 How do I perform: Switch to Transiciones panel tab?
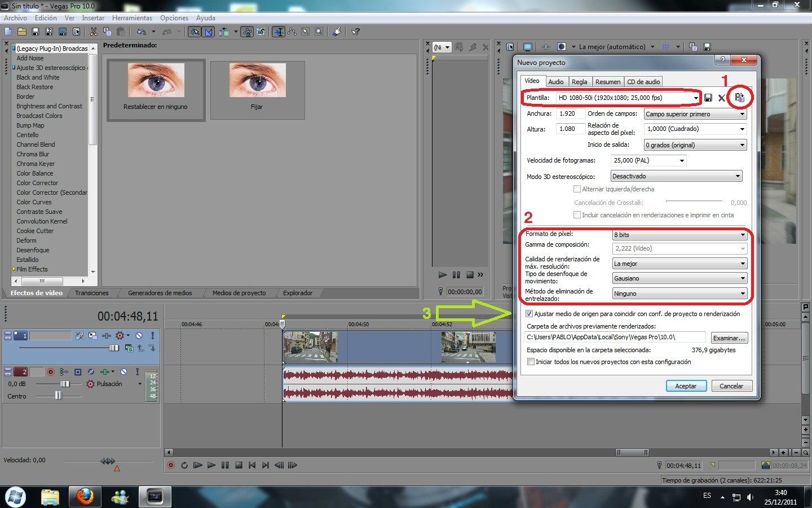(92, 293)
